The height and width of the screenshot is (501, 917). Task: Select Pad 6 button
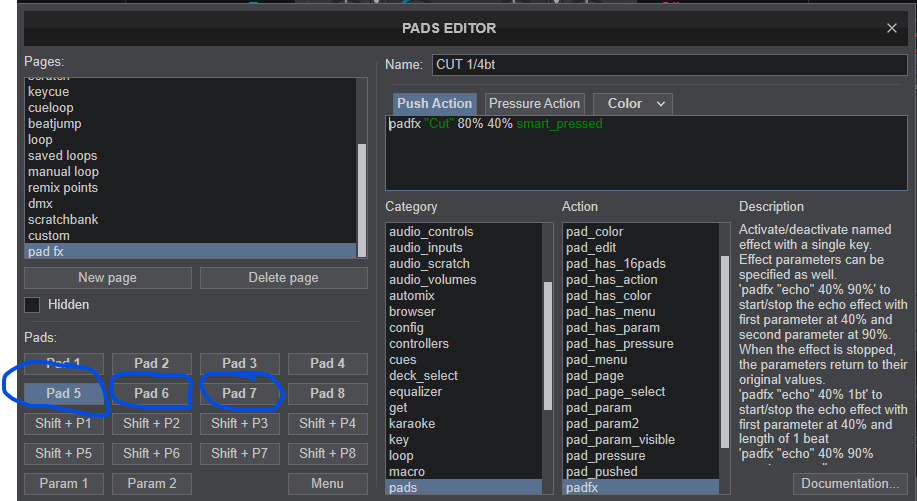click(x=152, y=393)
